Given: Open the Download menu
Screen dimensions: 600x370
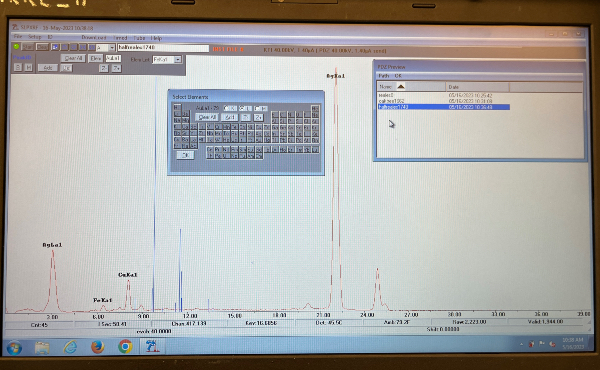Looking at the screenshot, I should [x=94, y=37].
